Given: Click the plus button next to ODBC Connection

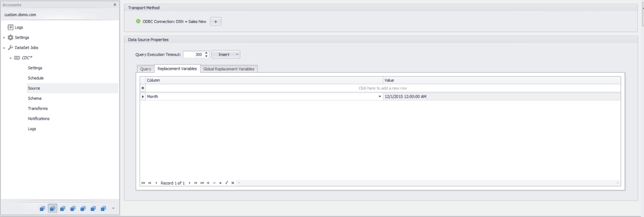Looking at the screenshot, I should pyautogui.click(x=216, y=21).
